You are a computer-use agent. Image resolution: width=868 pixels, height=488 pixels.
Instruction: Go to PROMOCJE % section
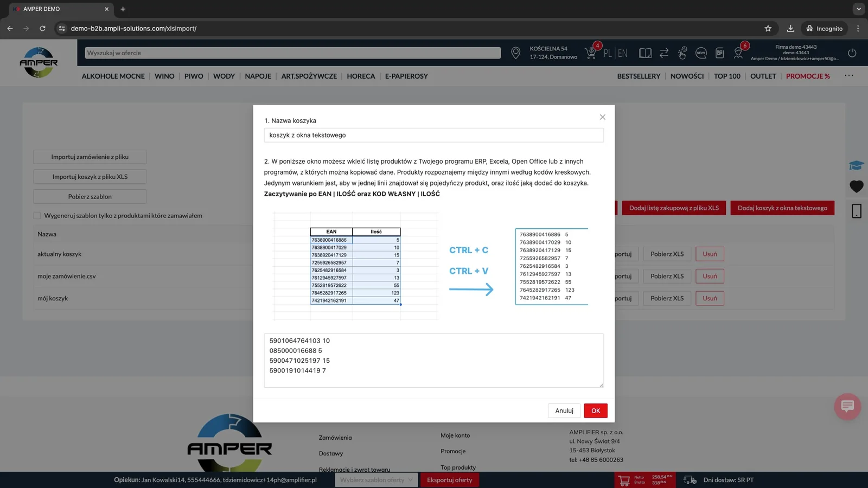pyautogui.click(x=808, y=76)
